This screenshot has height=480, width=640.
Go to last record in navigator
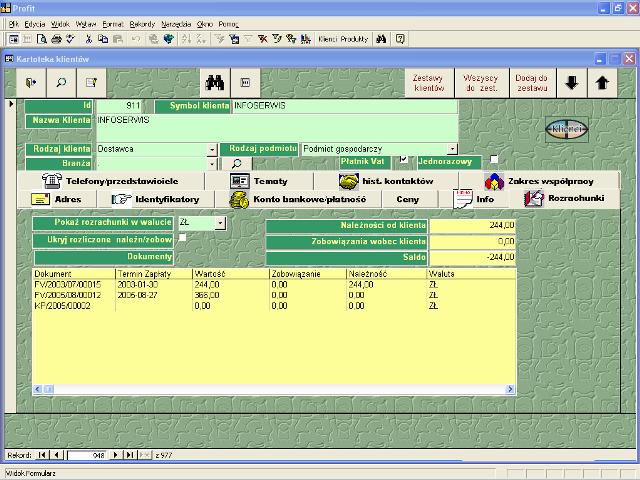point(130,455)
